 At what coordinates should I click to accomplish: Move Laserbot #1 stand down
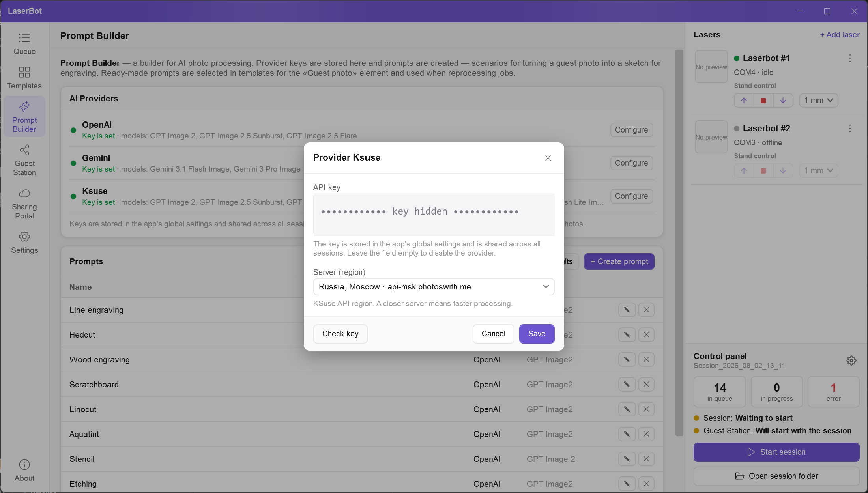783,101
